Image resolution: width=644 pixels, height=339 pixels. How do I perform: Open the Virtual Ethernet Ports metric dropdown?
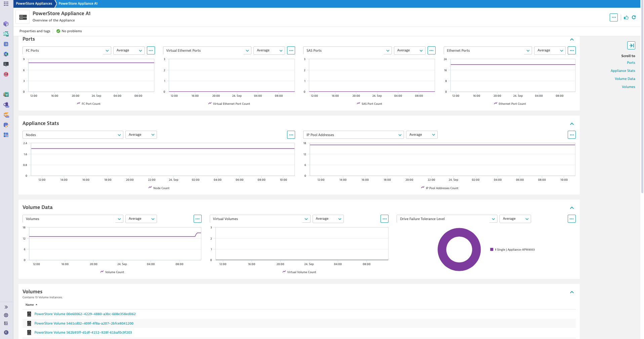tap(207, 50)
